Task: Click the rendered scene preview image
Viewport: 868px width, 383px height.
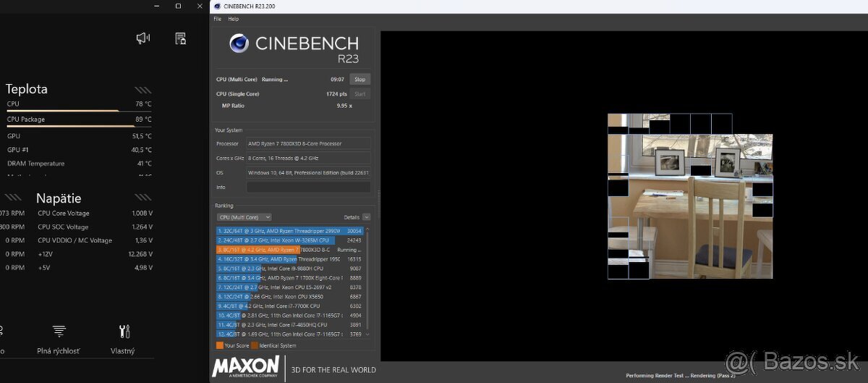Action: coord(690,196)
